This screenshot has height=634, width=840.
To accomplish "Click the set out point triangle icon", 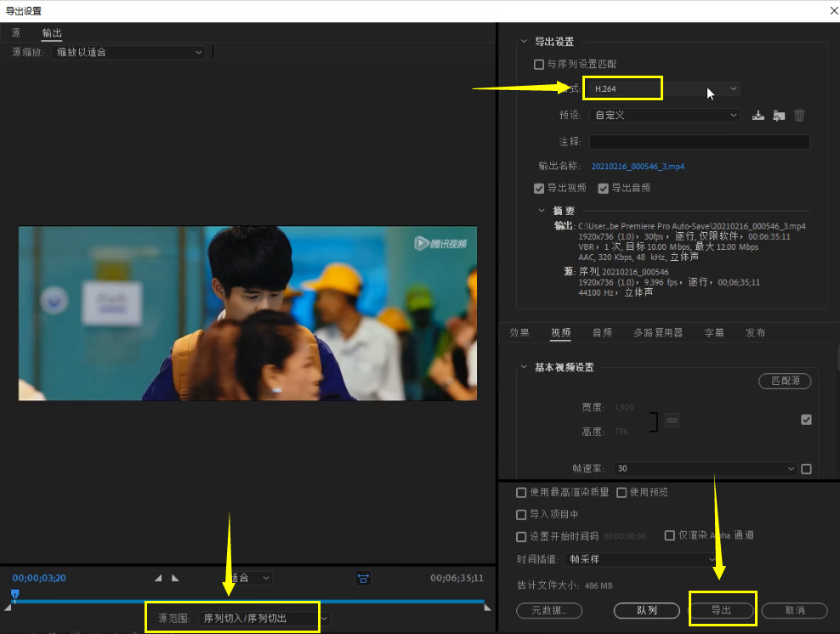I will (x=175, y=578).
